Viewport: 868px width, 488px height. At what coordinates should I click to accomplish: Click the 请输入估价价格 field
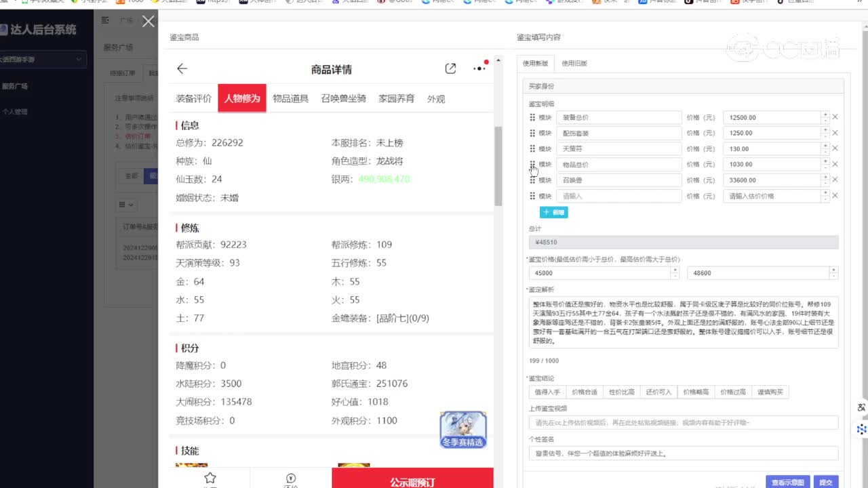click(772, 196)
